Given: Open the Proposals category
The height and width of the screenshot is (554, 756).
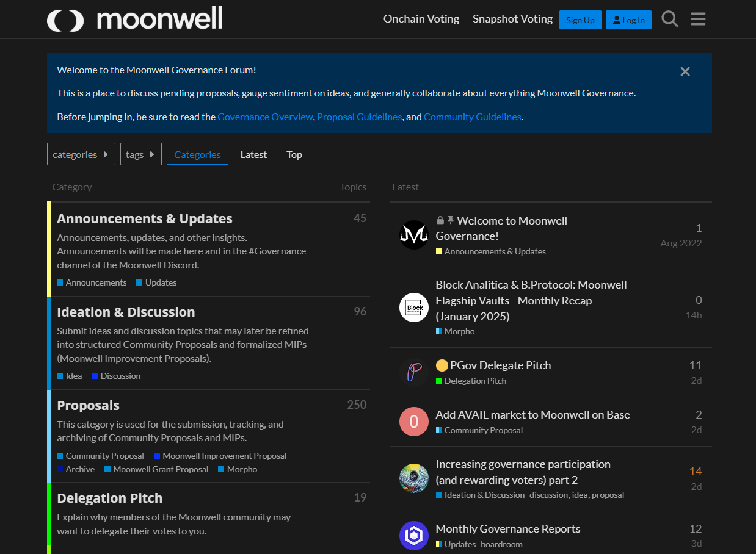Looking at the screenshot, I should pyautogui.click(x=88, y=405).
